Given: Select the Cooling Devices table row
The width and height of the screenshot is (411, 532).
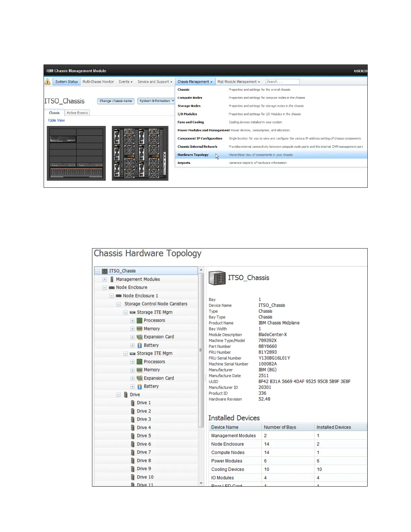Looking at the screenshot, I should (288, 469).
